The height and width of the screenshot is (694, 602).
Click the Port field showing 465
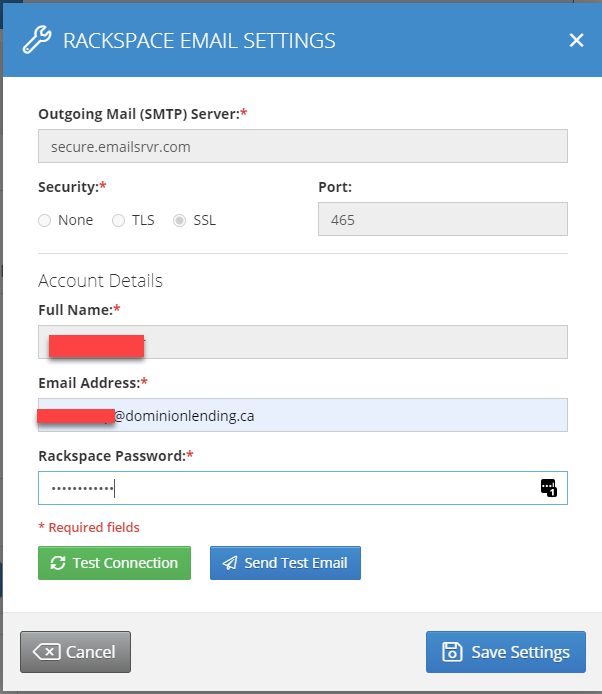(443, 219)
